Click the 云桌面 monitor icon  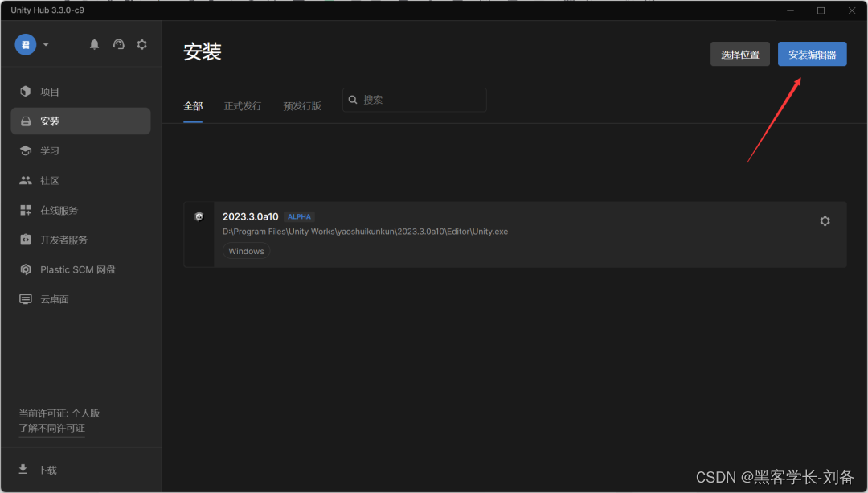pos(26,299)
